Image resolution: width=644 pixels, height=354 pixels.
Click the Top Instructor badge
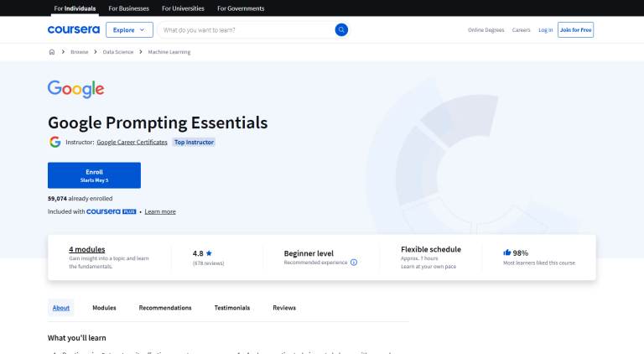pyautogui.click(x=194, y=142)
